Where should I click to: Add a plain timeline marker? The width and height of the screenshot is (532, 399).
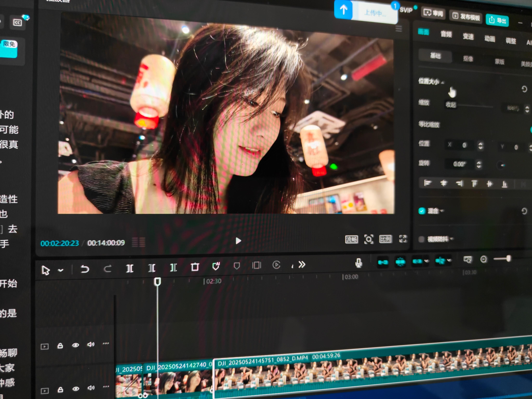237,266
